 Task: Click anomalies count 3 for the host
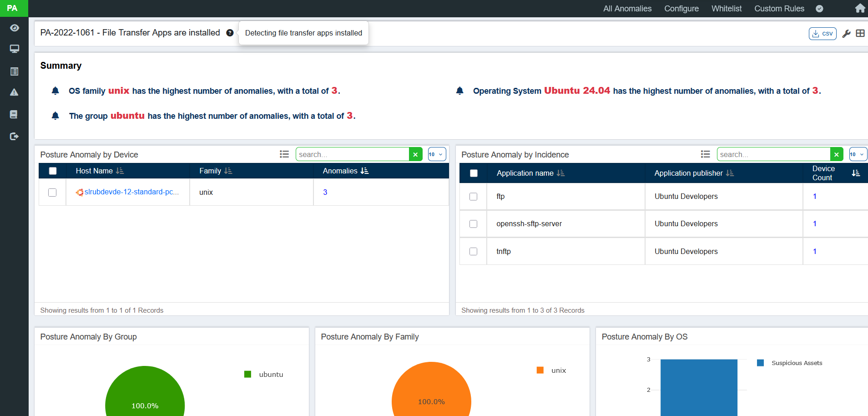(325, 192)
